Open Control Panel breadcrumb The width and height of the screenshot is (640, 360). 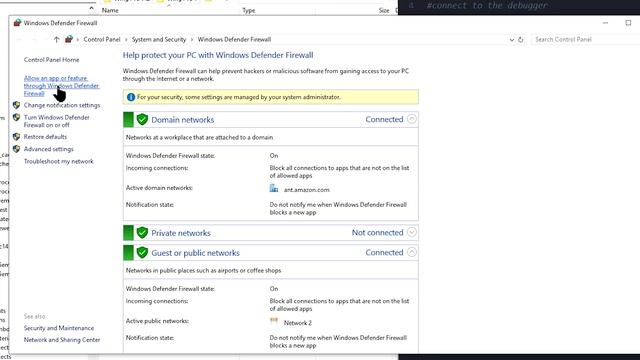point(102,40)
